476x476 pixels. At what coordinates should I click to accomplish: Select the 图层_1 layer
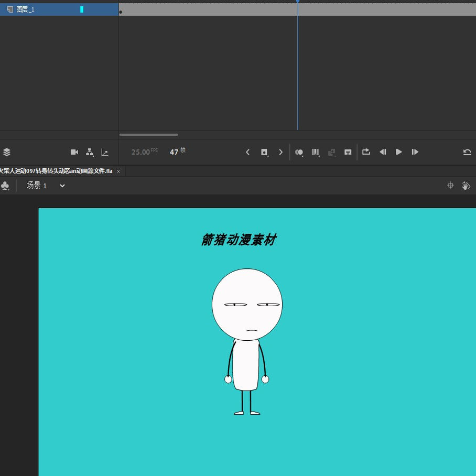[25, 9]
